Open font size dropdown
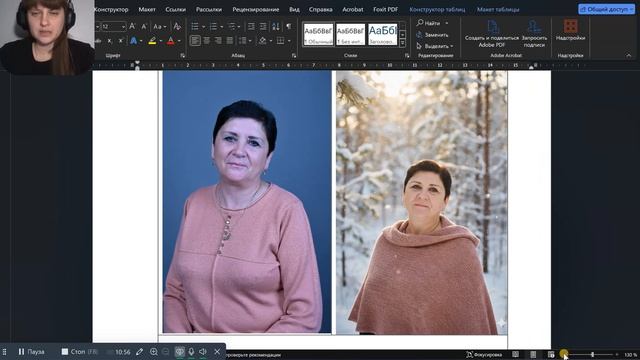The width and height of the screenshot is (640, 360). tap(123, 27)
